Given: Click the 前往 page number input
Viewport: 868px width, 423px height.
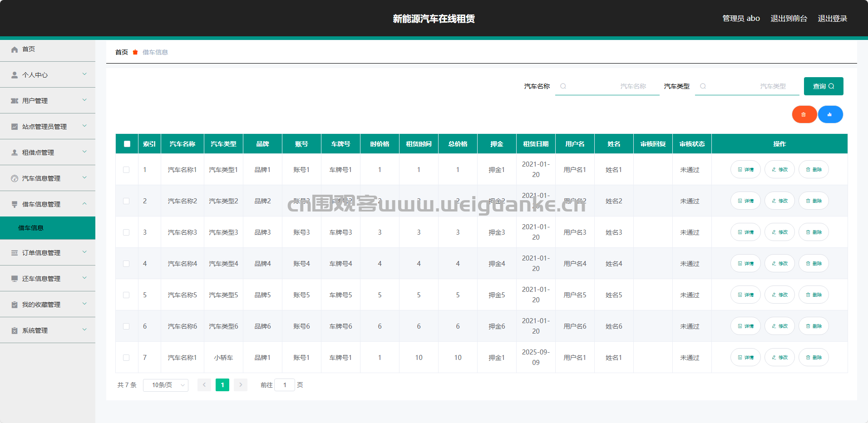Looking at the screenshot, I should 285,385.
